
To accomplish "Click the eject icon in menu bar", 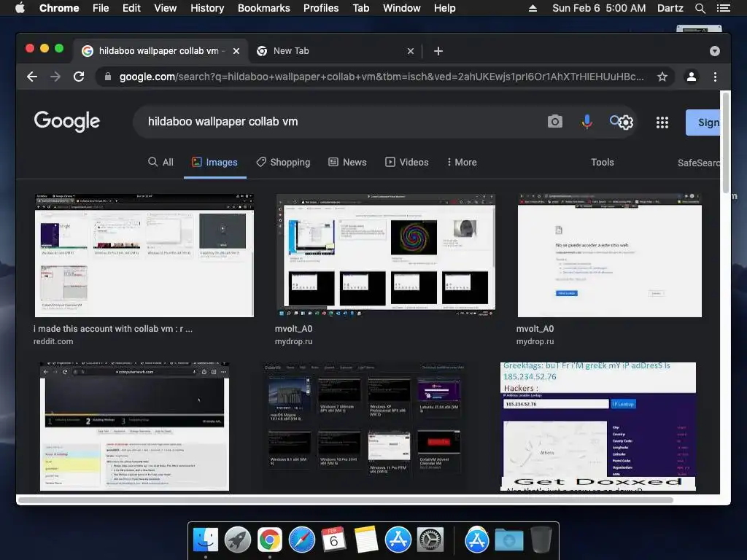I will tap(533, 8).
